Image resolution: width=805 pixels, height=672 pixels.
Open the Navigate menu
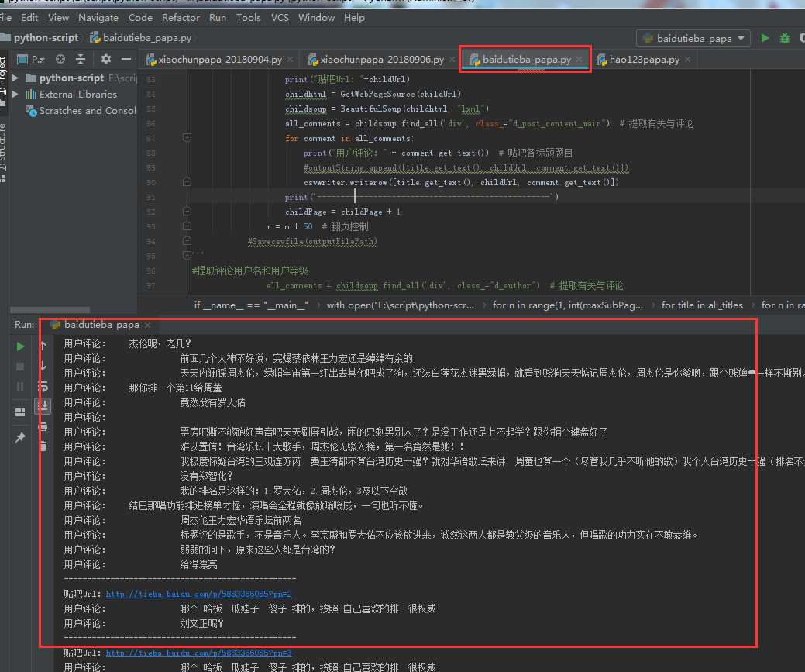[98, 18]
